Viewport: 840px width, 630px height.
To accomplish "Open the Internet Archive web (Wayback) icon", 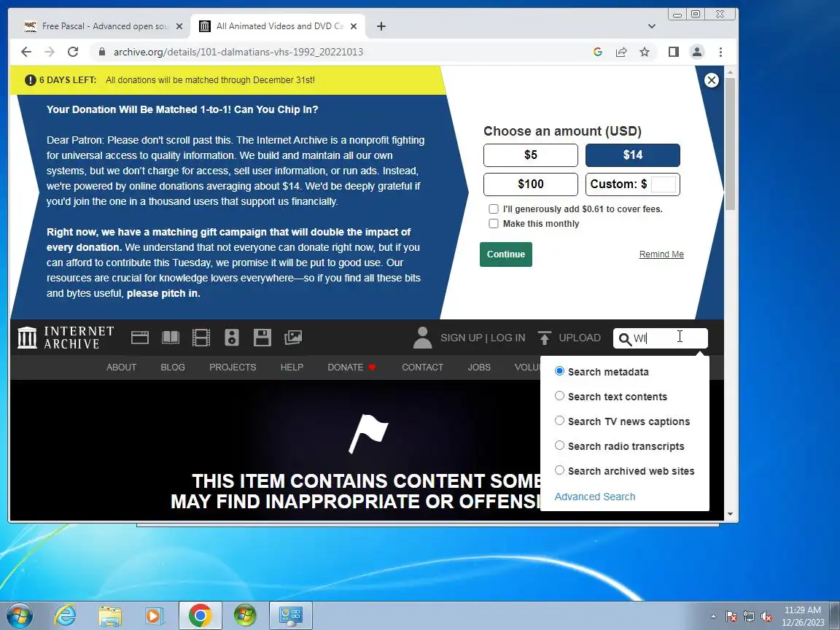I will [140, 338].
